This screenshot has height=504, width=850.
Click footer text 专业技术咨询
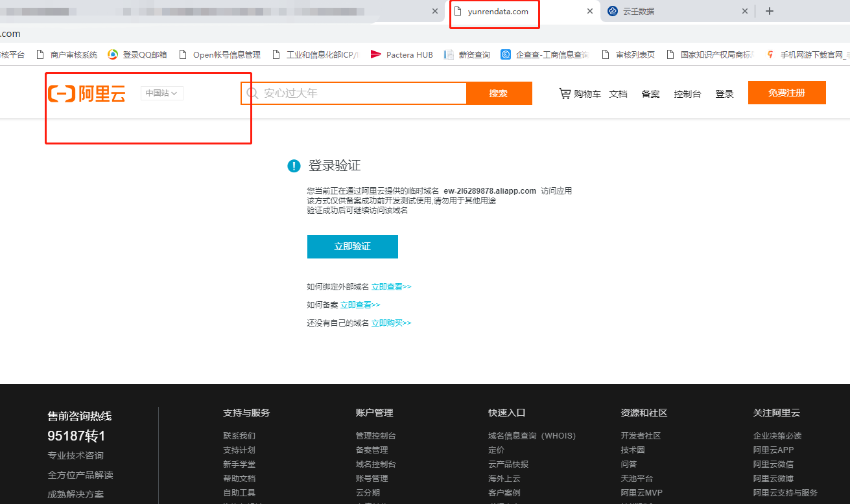point(75,455)
